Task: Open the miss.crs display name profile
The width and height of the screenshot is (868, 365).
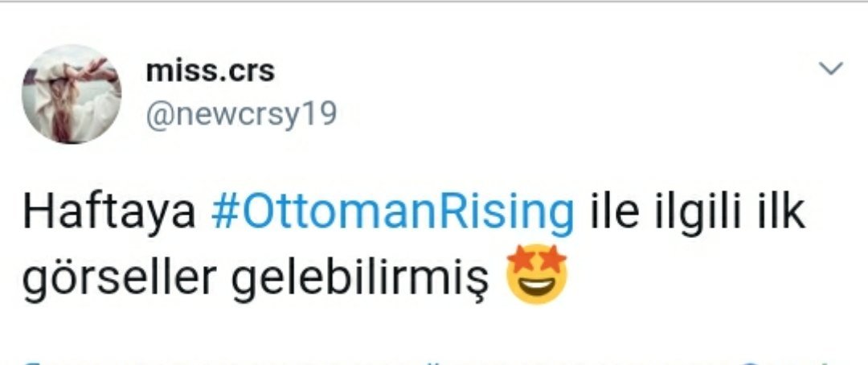Action: (211, 72)
